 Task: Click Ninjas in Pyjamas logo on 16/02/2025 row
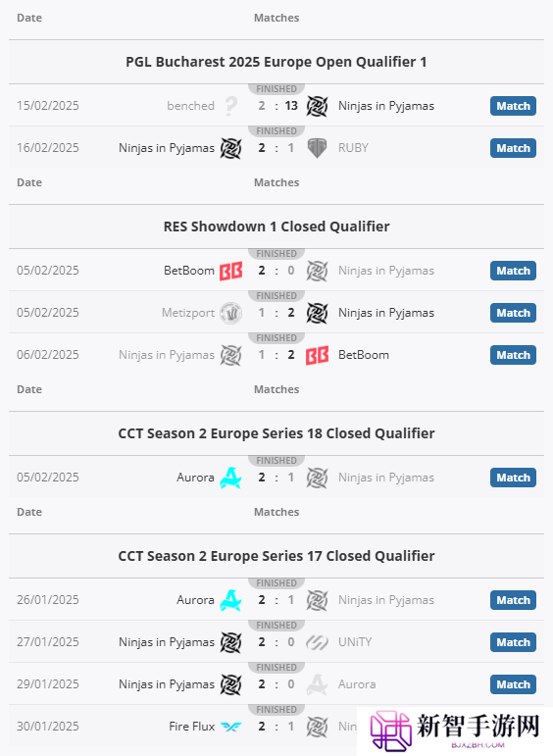tap(231, 148)
